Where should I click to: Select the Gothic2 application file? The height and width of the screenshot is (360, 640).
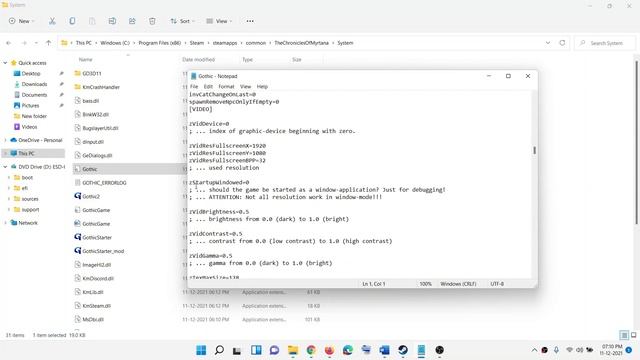click(x=91, y=196)
